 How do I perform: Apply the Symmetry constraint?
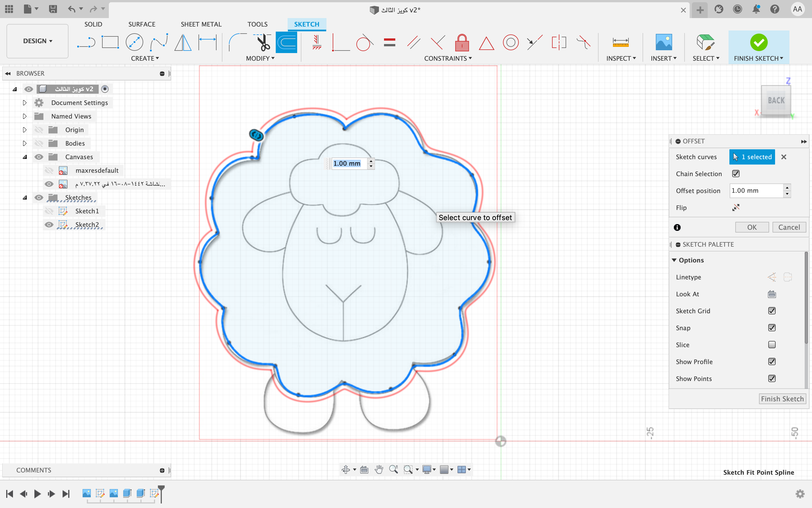pyautogui.click(x=559, y=43)
